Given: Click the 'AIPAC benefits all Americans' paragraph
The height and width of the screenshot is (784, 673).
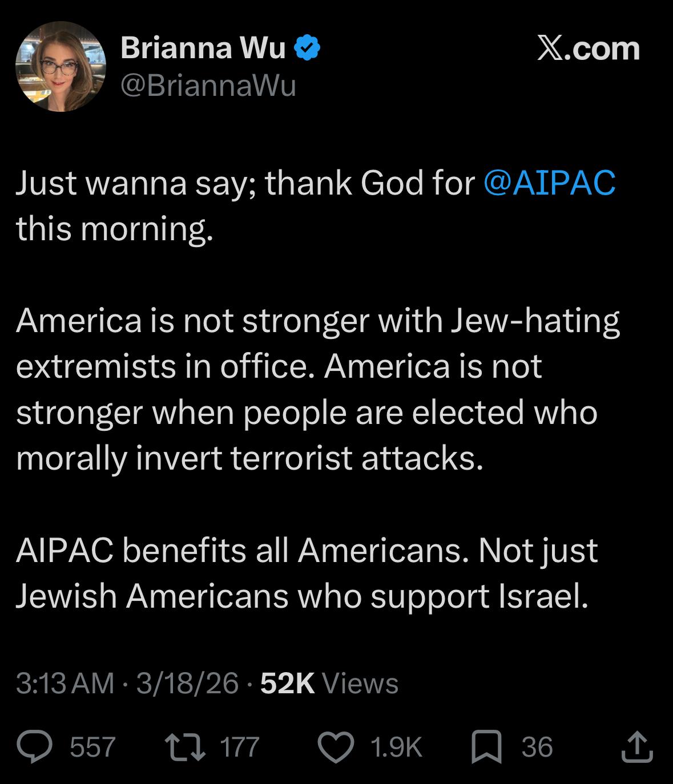Looking at the screenshot, I should tap(307, 573).
